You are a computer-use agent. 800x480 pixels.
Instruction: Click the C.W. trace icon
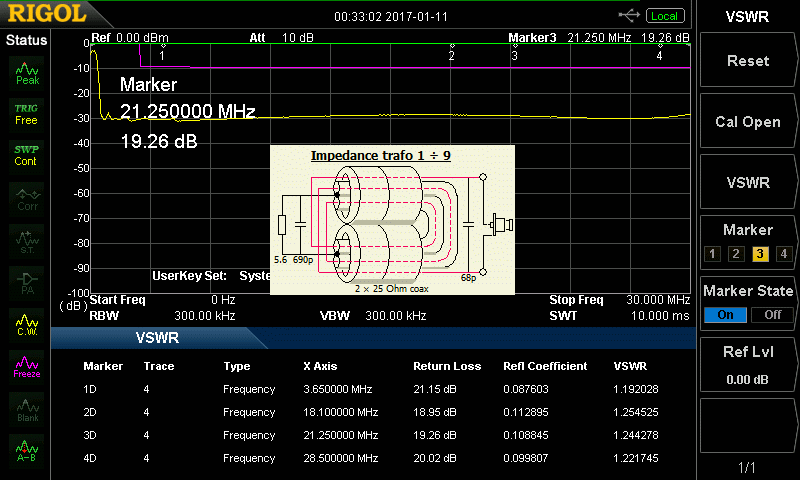[27, 325]
